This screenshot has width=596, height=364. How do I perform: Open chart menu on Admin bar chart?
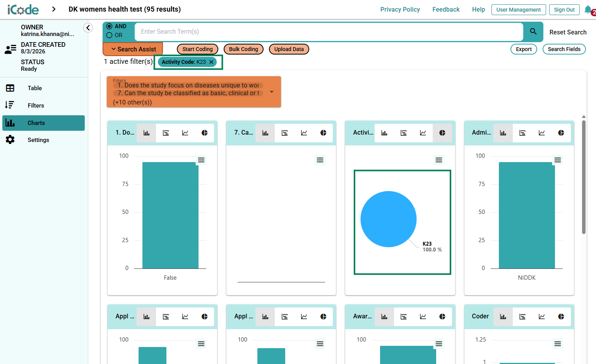[x=558, y=160]
